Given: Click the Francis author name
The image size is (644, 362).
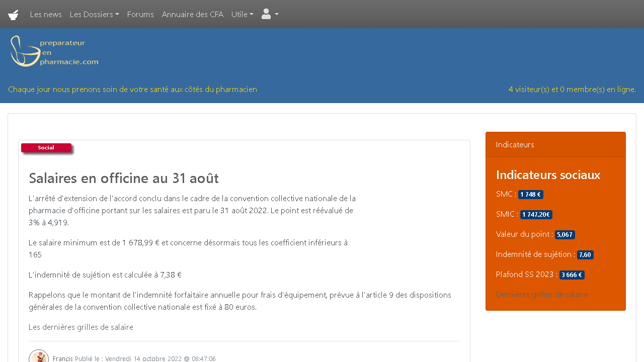Looking at the screenshot, I should click(x=63, y=359).
